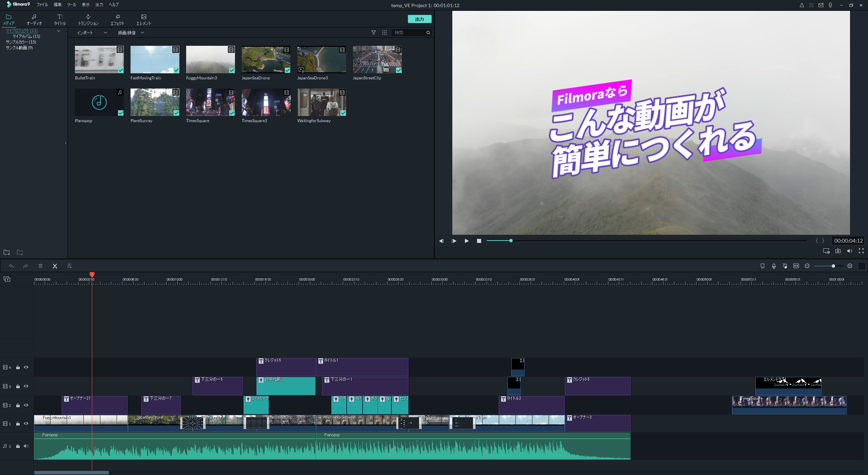868x475 pixels.
Task: Click the filter icon in media library
Action: tap(373, 33)
